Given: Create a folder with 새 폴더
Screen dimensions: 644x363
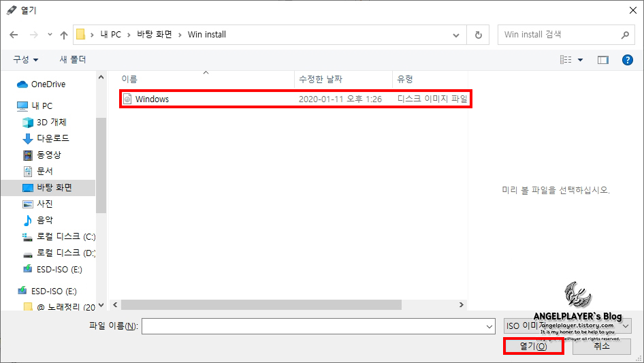Looking at the screenshot, I should click(73, 60).
